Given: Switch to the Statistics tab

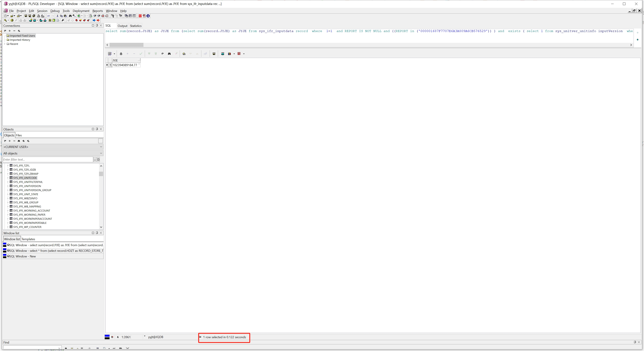Looking at the screenshot, I should point(135,26).
